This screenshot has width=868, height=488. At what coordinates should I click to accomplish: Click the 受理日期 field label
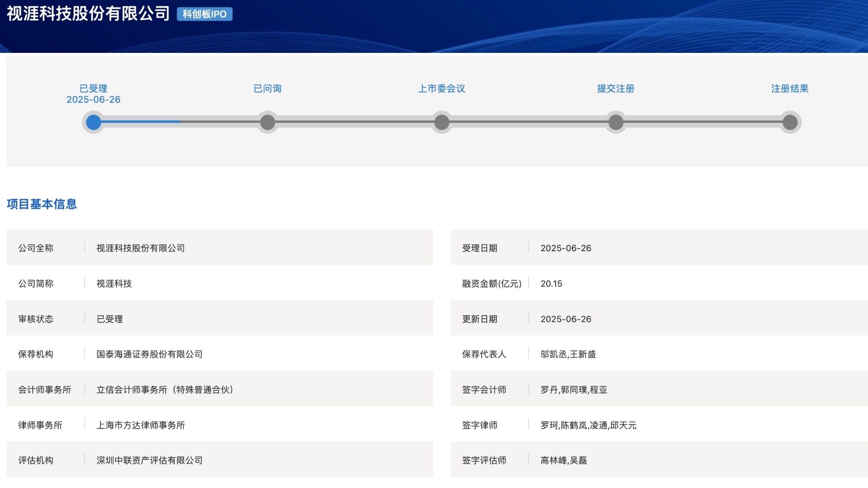[x=480, y=248]
